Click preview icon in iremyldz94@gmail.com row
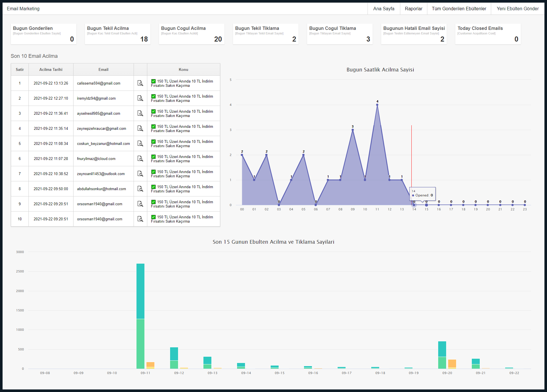 [x=140, y=98]
